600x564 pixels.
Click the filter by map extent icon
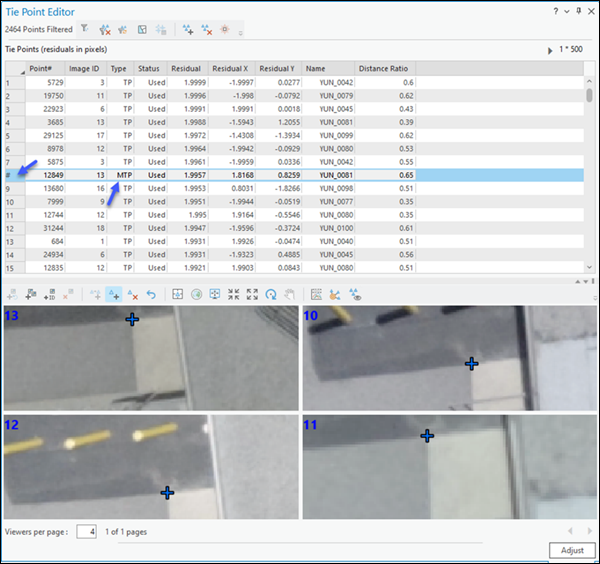pos(142,29)
